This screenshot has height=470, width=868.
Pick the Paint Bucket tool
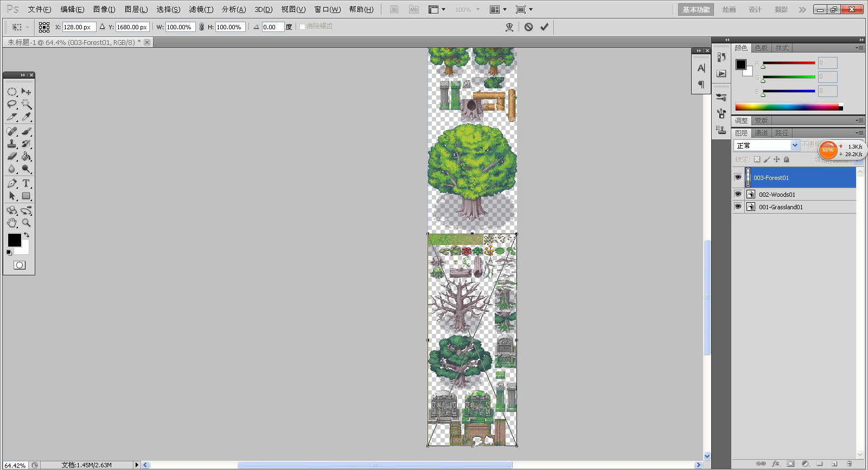26,156
